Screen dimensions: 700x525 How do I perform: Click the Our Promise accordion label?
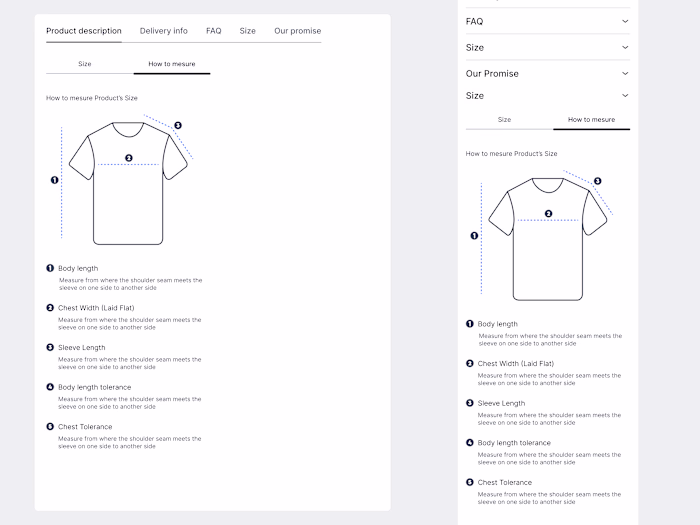coord(492,74)
